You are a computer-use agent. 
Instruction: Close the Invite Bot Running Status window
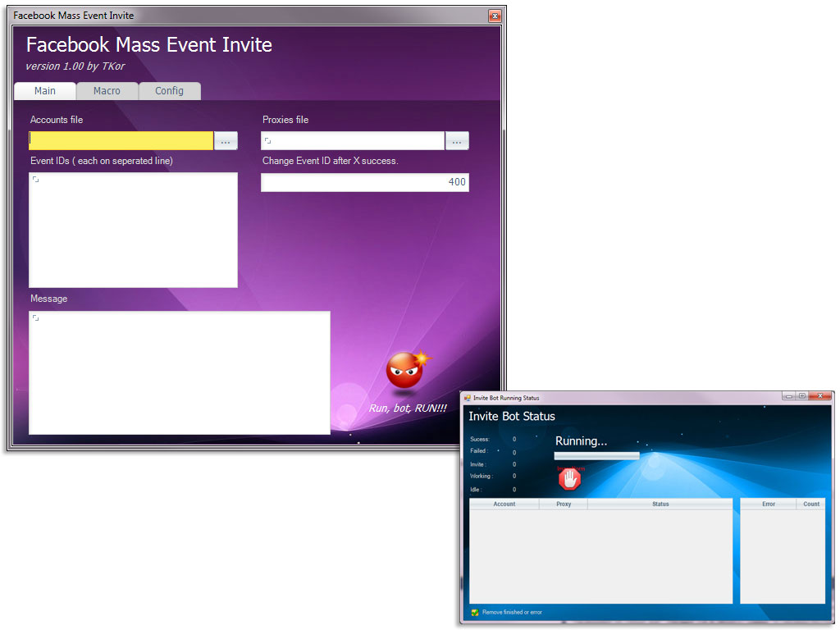point(819,396)
